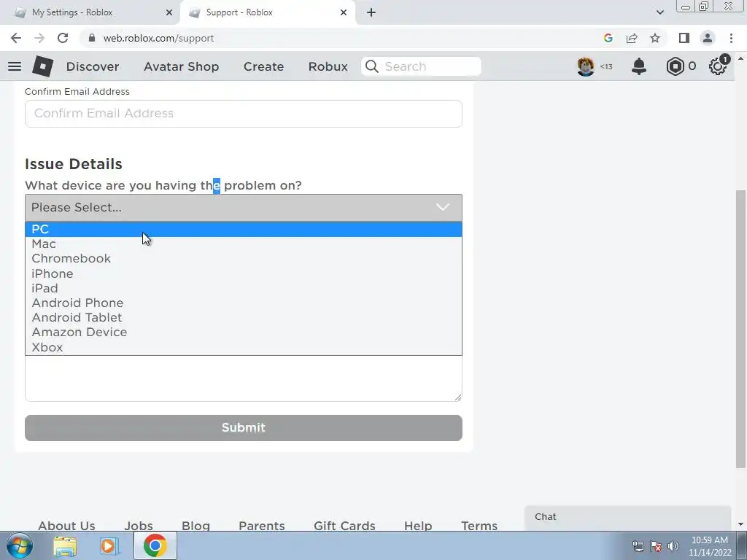Open Avatar Shop in navigation bar
Screen dimensions: 747x560
[181, 66]
